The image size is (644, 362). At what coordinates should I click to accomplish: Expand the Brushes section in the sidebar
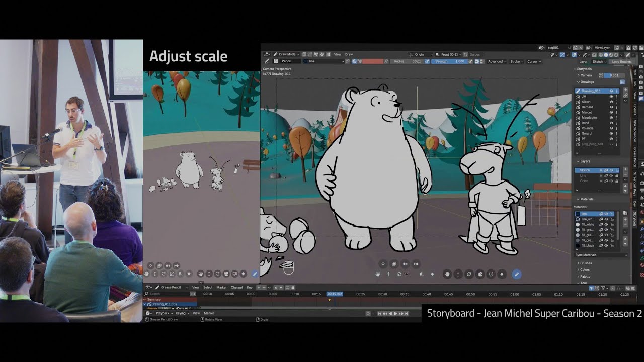click(x=586, y=263)
